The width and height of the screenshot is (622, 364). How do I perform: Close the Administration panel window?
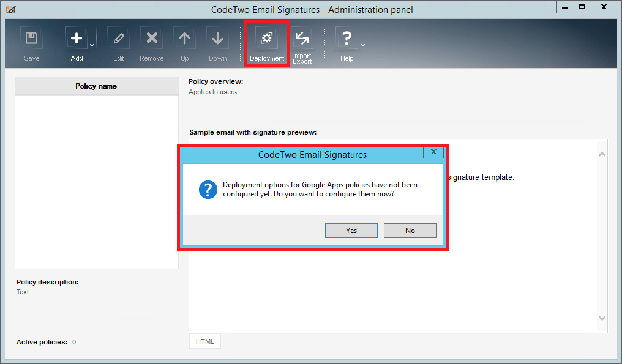point(604,7)
